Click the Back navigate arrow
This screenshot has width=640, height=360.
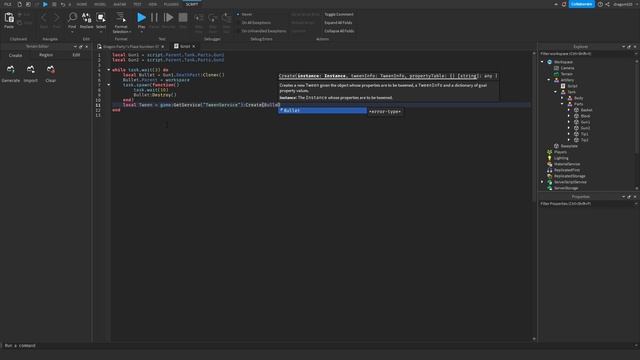point(44,18)
